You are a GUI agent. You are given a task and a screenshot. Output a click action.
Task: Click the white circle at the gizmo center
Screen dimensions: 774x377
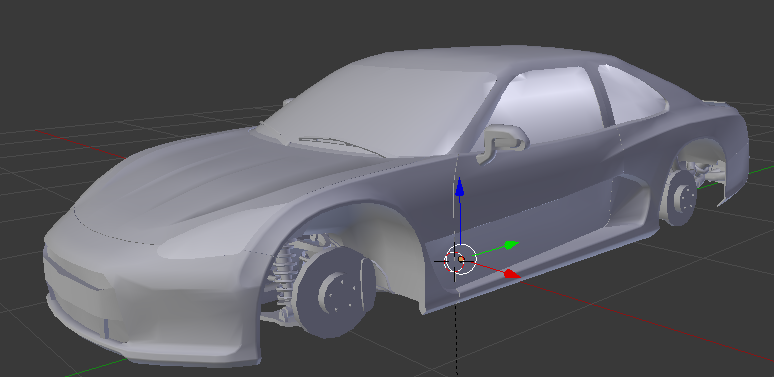(461, 259)
